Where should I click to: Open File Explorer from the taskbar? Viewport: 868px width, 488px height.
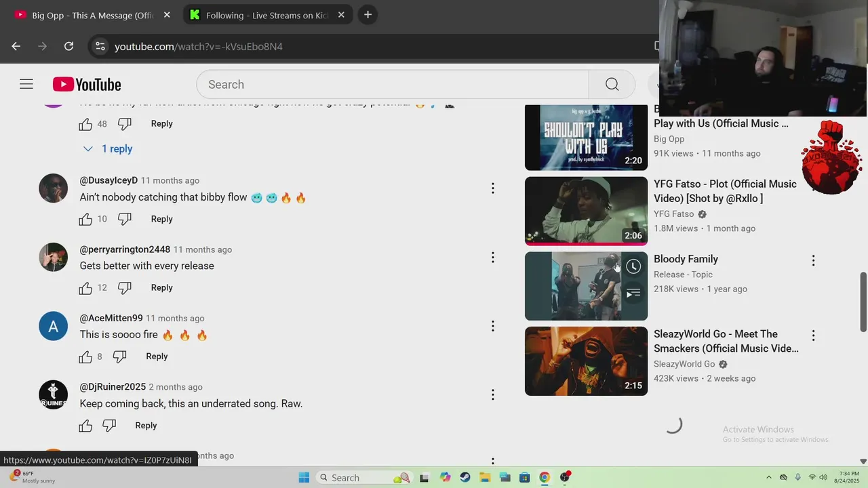[x=485, y=477]
